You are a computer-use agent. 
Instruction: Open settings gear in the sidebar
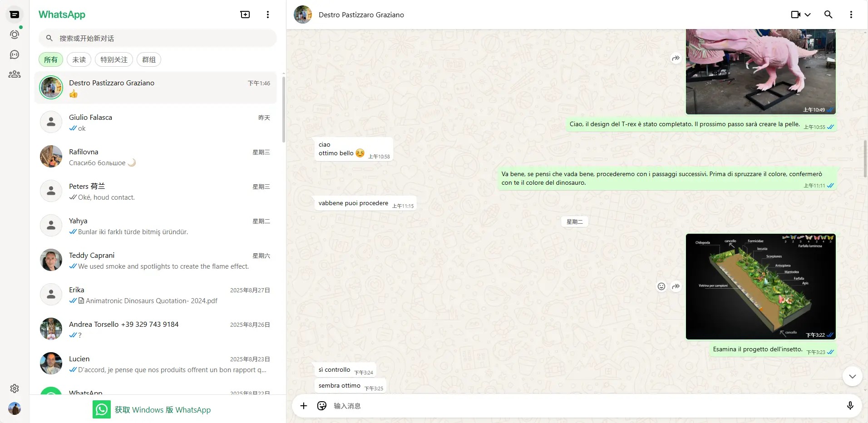click(x=15, y=389)
